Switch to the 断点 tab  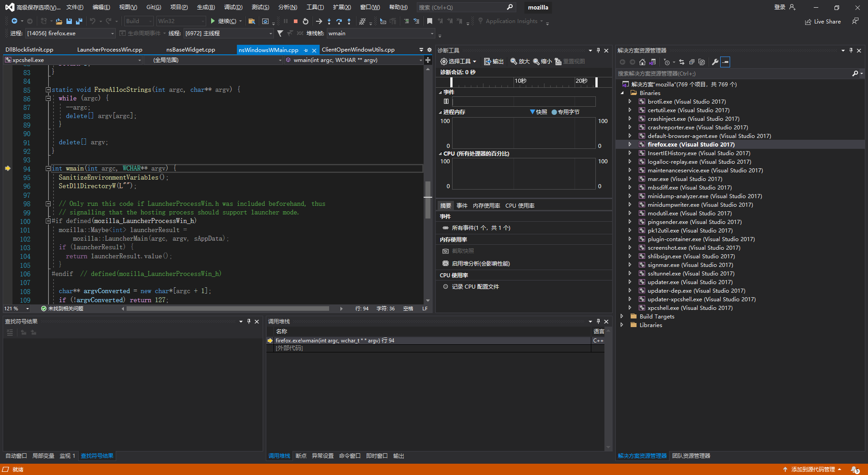pyautogui.click(x=301, y=456)
